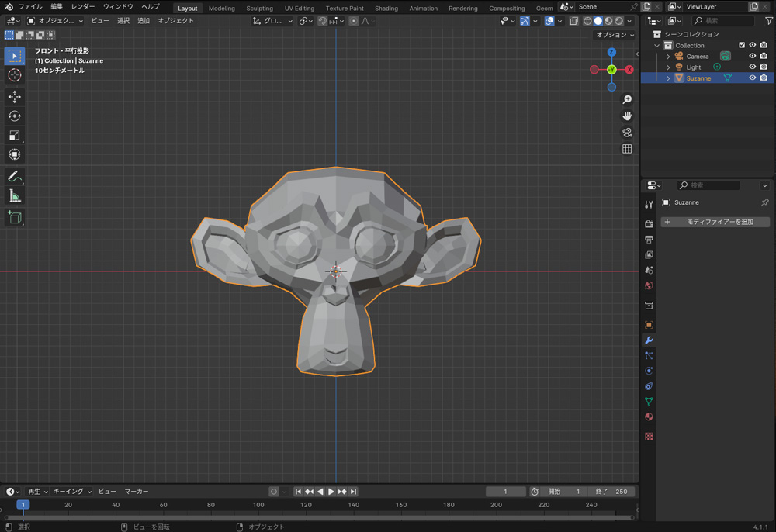The height and width of the screenshot is (532, 776).
Task: Open the オプション dropdown
Action: tap(615, 35)
